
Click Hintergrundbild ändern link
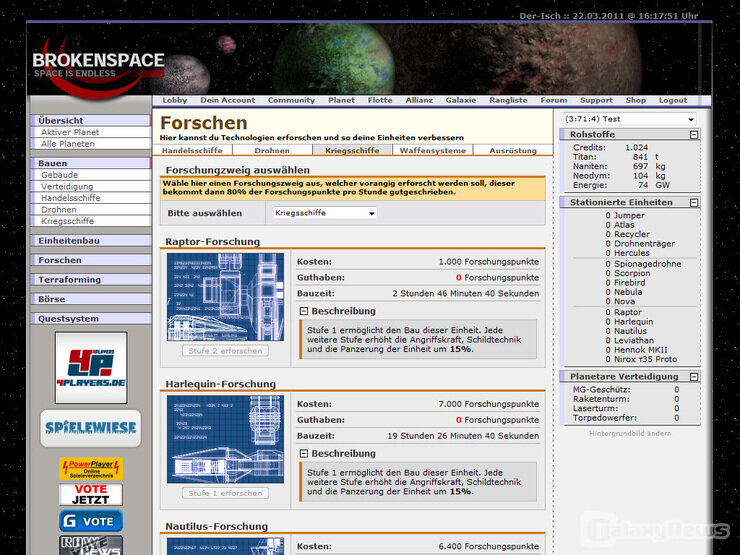click(630, 433)
